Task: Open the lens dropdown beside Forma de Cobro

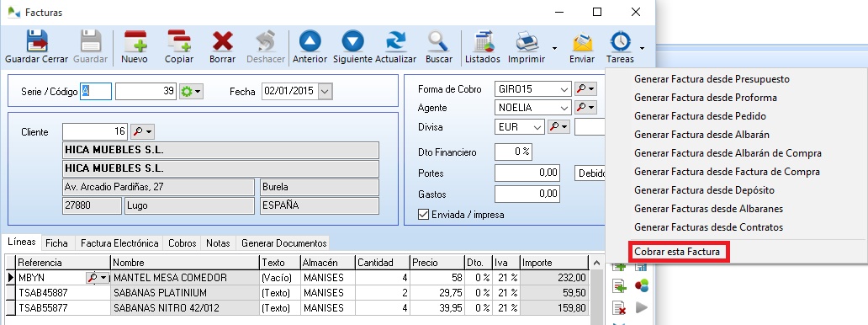Action: click(x=585, y=88)
